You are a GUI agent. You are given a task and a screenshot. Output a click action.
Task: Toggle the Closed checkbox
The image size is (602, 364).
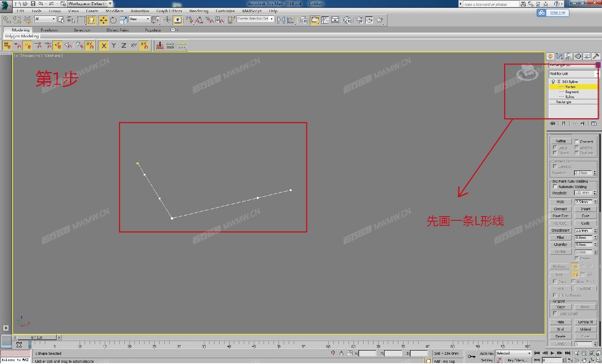(555, 153)
